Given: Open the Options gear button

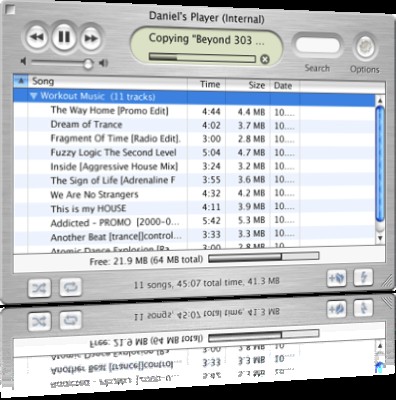Looking at the screenshot, I should pos(366,47).
